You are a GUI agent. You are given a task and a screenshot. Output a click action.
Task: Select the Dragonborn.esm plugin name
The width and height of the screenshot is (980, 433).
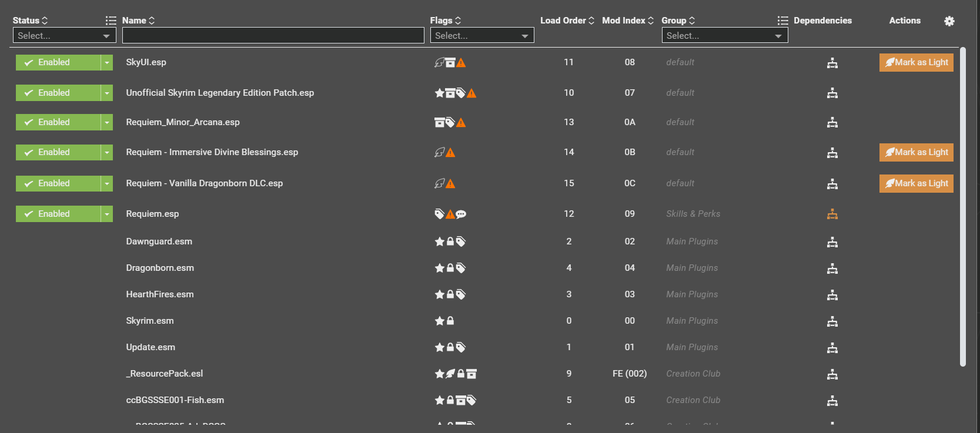coord(160,268)
